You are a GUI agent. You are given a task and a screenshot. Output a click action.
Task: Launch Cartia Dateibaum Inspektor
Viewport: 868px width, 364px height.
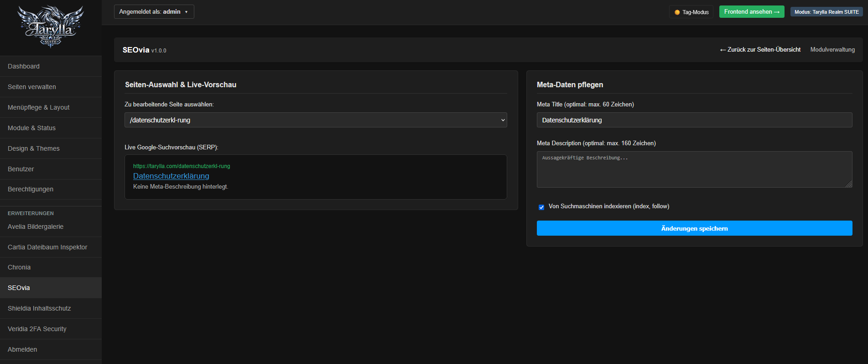click(51, 247)
